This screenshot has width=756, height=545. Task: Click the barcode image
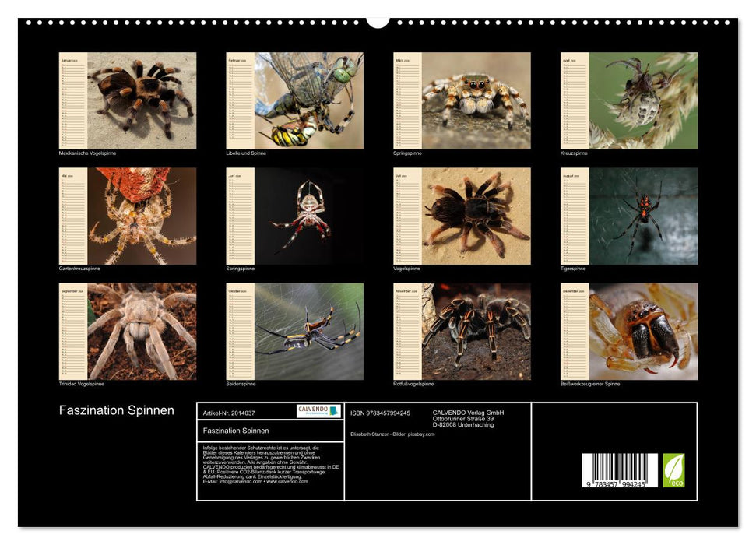click(619, 470)
